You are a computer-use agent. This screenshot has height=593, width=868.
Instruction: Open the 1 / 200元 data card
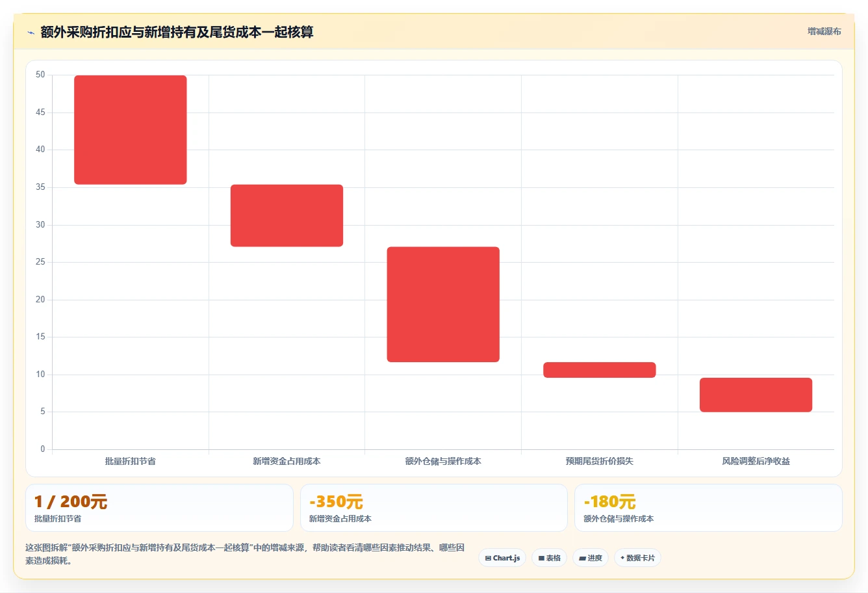pyautogui.click(x=159, y=508)
